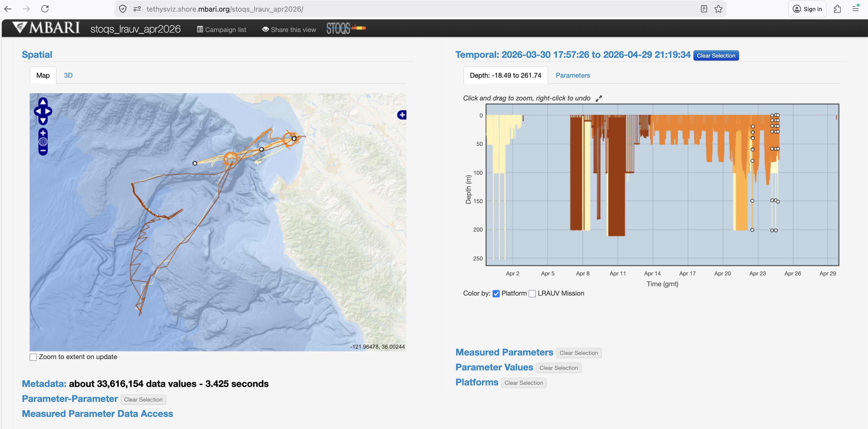Expand the Parameter Values section

(x=494, y=367)
